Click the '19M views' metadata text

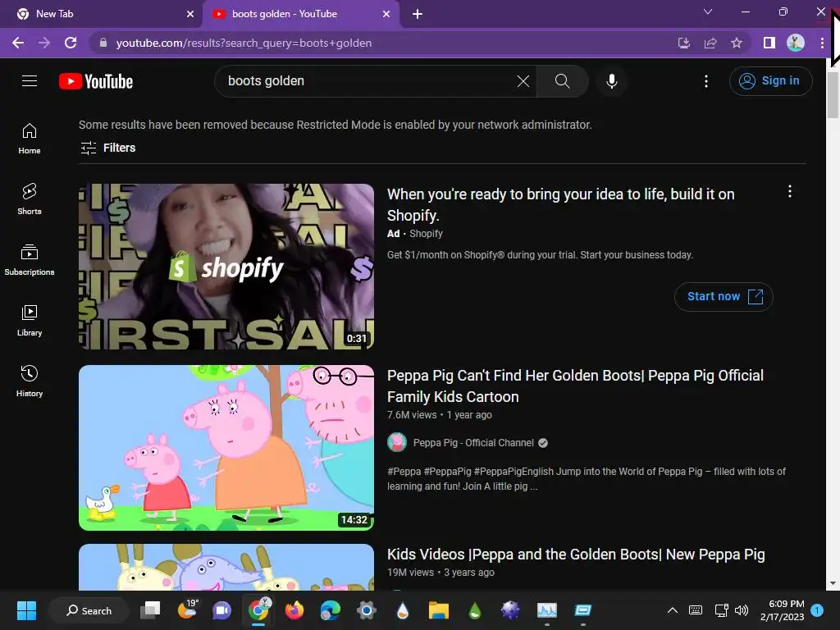click(x=410, y=572)
